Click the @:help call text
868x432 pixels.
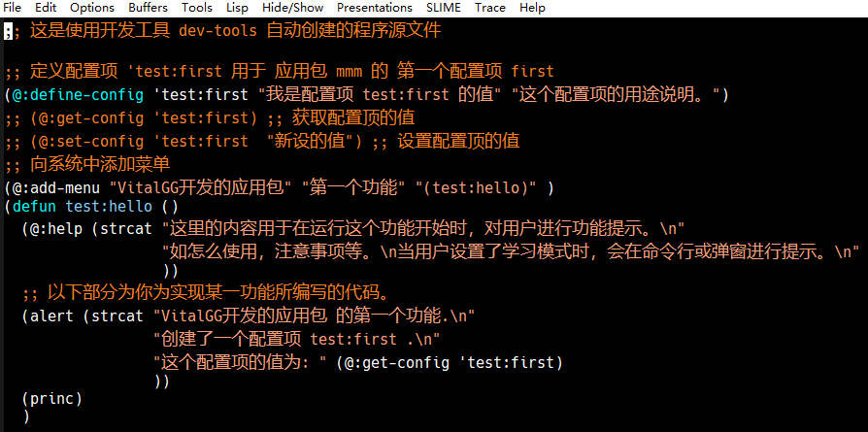[56, 228]
